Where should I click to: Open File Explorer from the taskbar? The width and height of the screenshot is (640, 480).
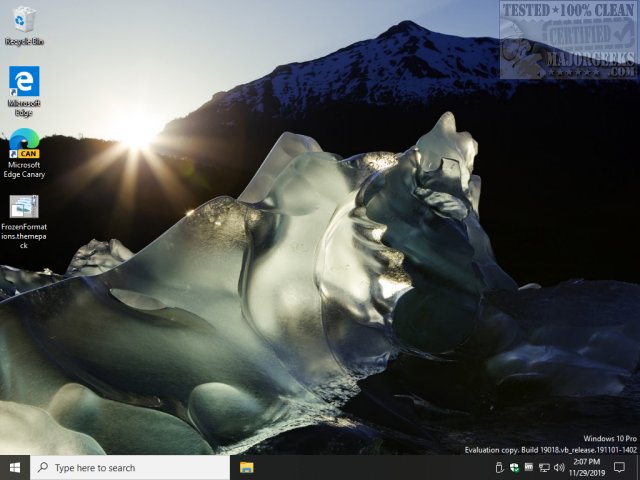pos(247,468)
